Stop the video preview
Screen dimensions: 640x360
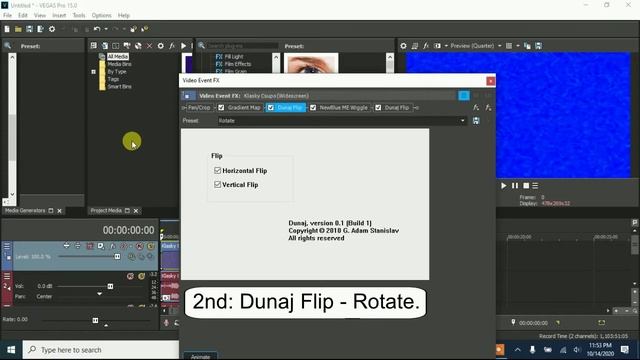click(x=526, y=185)
